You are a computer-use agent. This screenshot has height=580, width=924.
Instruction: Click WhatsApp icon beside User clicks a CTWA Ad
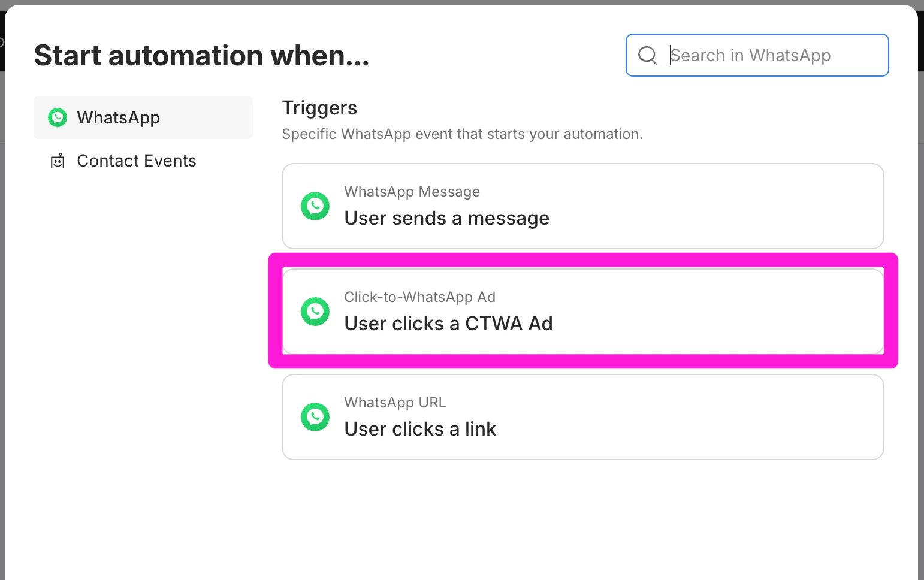tap(315, 312)
